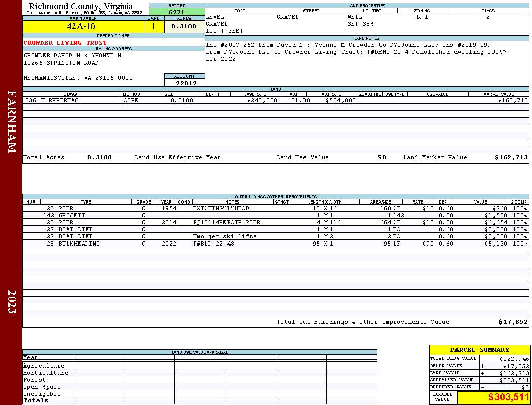Click the red taxable value $303,511

(509, 397)
